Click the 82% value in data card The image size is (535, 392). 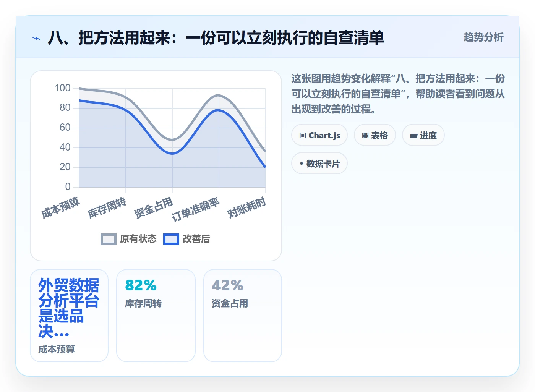click(141, 285)
